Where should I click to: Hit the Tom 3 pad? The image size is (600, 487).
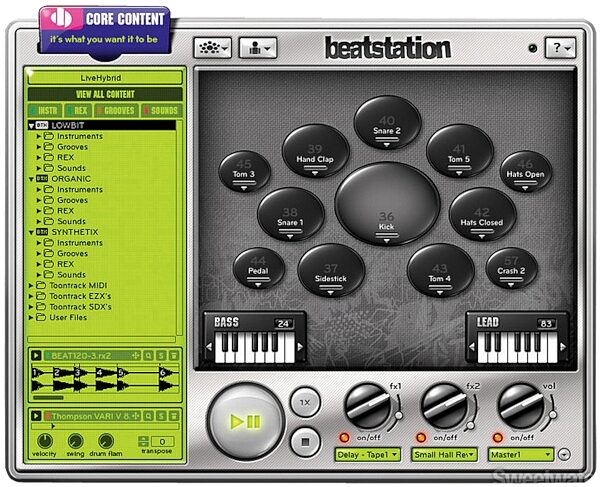pos(245,171)
